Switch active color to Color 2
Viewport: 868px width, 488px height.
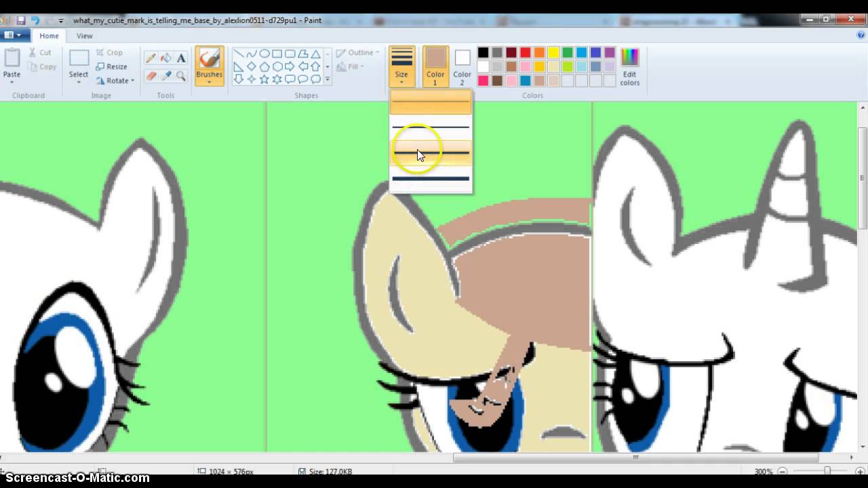point(462,66)
